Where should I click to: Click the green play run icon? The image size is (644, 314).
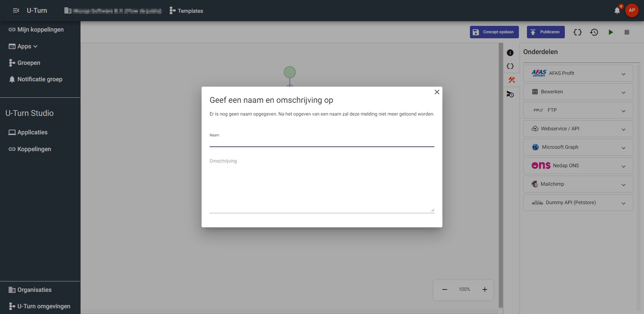click(x=610, y=32)
